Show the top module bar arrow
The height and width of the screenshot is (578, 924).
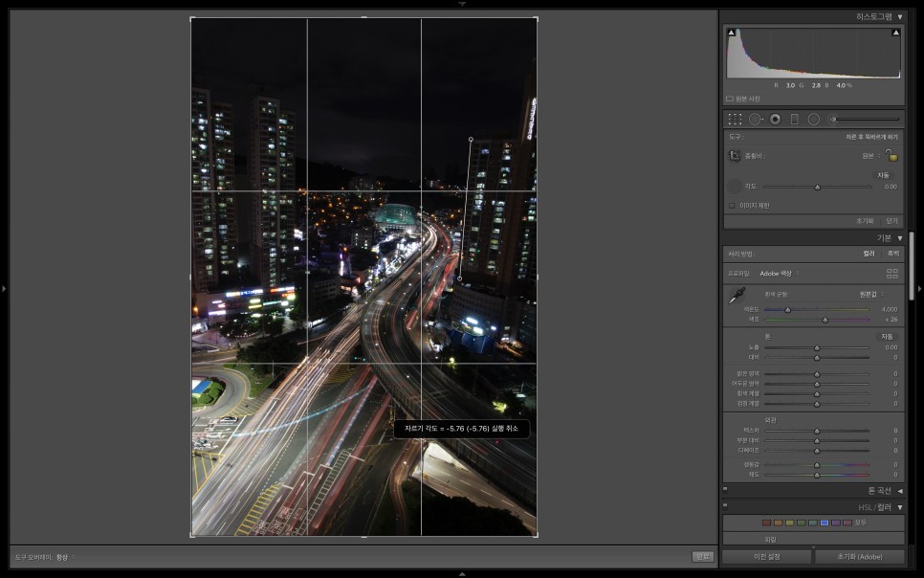(x=462, y=4)
